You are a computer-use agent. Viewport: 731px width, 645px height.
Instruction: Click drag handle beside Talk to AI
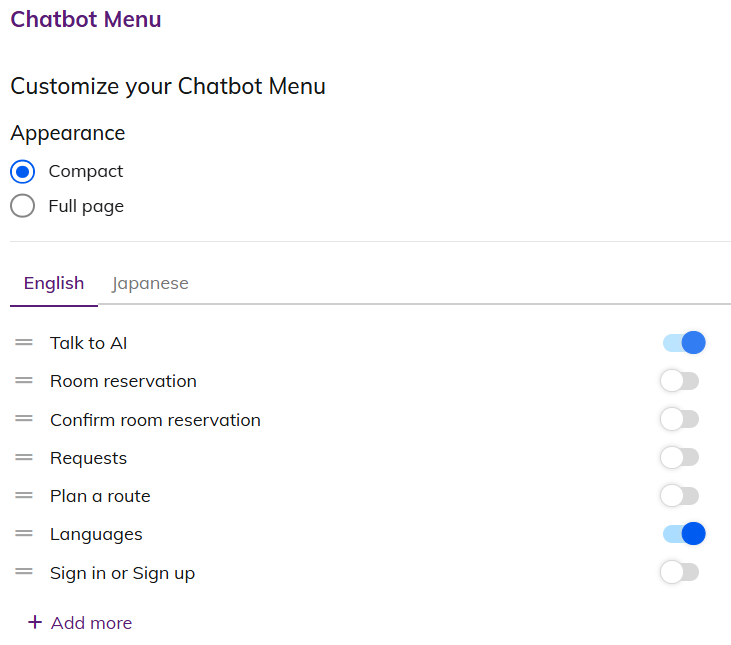pyautogui.click(x=24, y=343)
